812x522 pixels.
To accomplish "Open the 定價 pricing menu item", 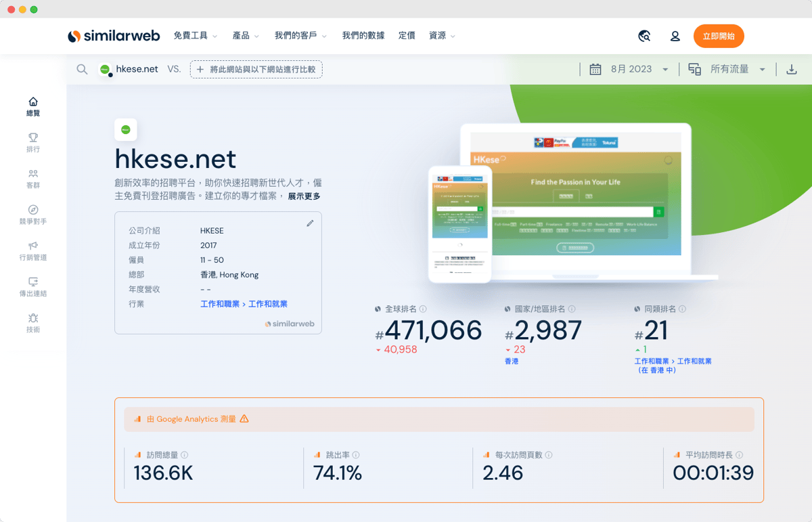I will pos(407,36).
